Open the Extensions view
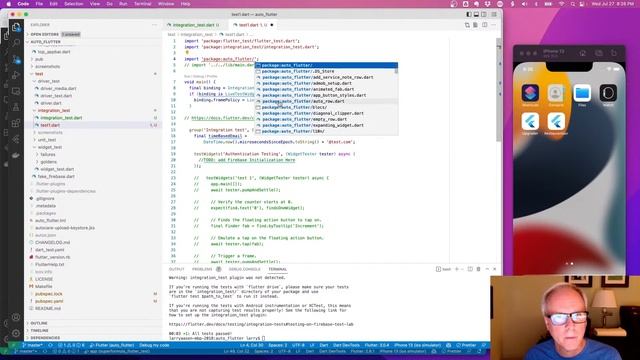This screenshot has height=360, width=640. click(x=16, y=123)
